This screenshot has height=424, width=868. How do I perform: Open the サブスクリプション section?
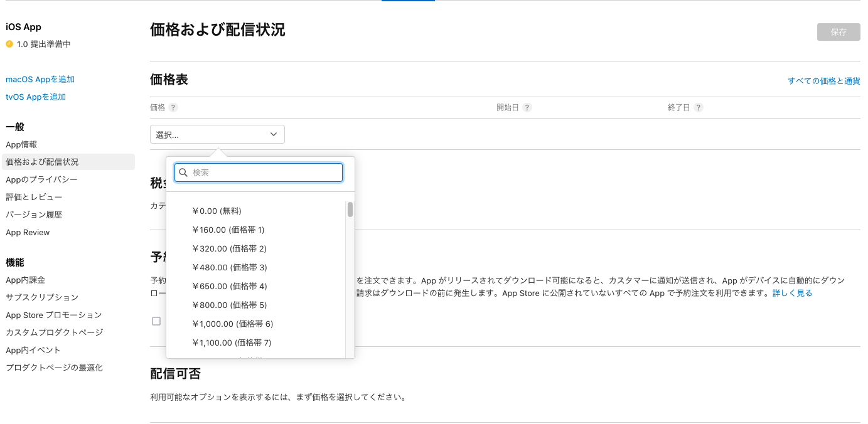41,297
